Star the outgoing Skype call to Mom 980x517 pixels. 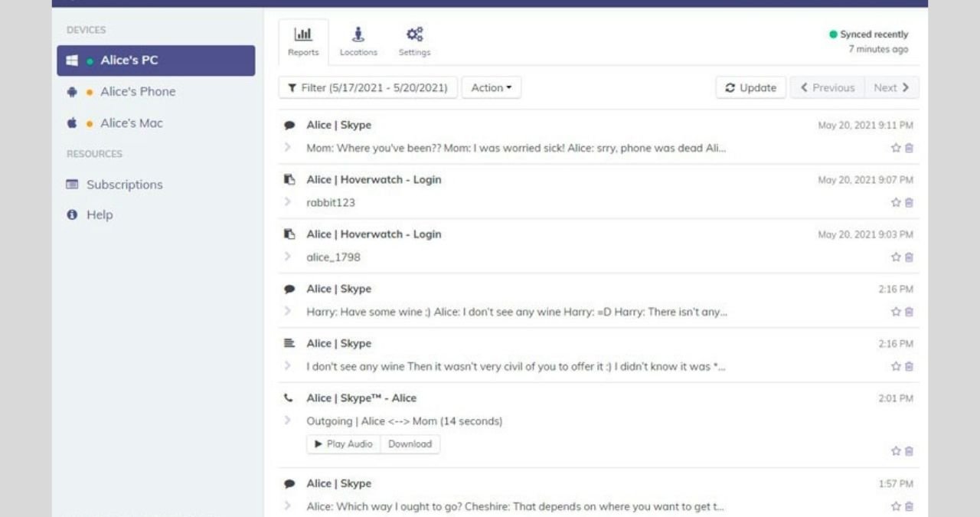click(x=896, y=451)
